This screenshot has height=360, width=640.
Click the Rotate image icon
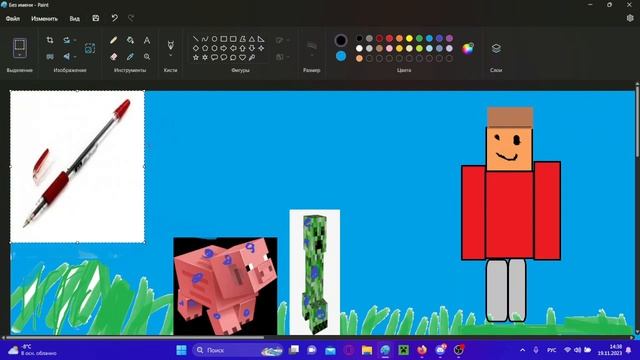pyautogui.click(x=67, y=40)
